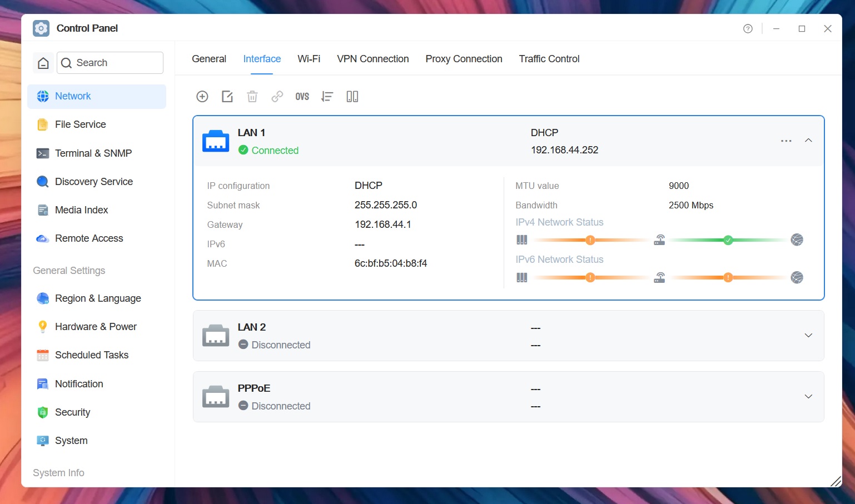Open LAN 1 more options ellipsis

[786, 141]
